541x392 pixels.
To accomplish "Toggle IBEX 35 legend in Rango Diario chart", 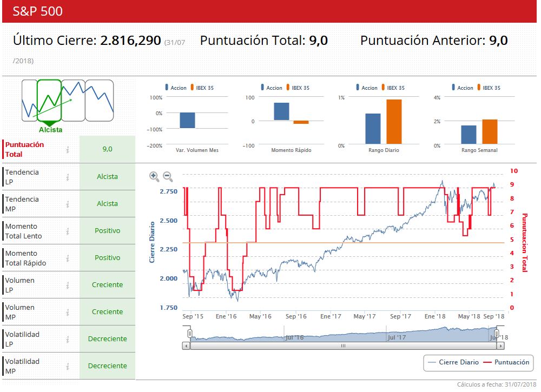I will [x=393, y=88].
